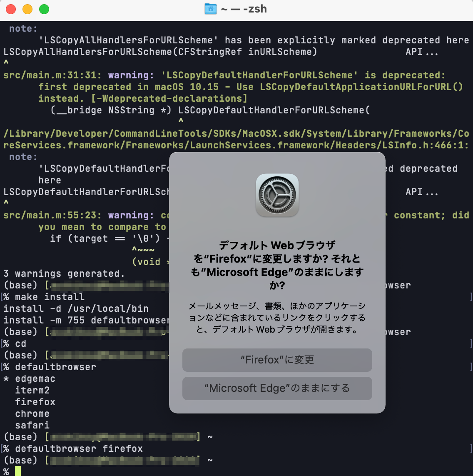
Task: Choose "Microsoft Edge"のままにする button
Action: tap(277, 388)
